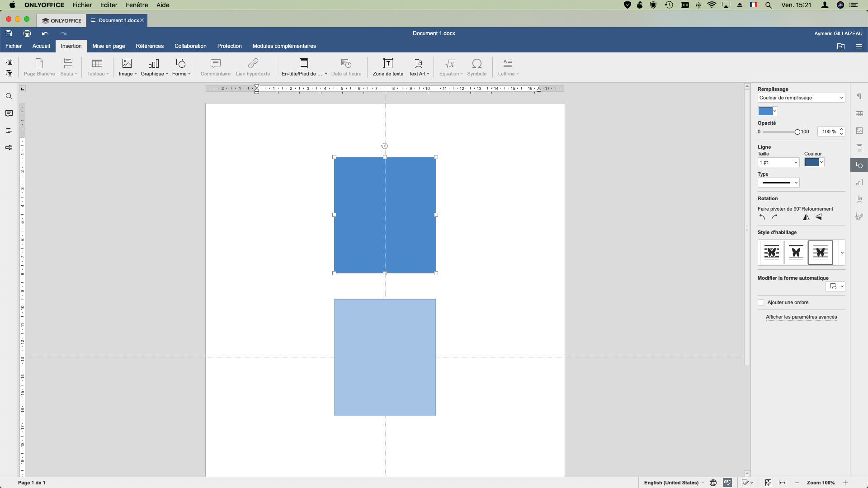Select the second wrapping style option
The image size is (868, 488).
coord(796,253)
